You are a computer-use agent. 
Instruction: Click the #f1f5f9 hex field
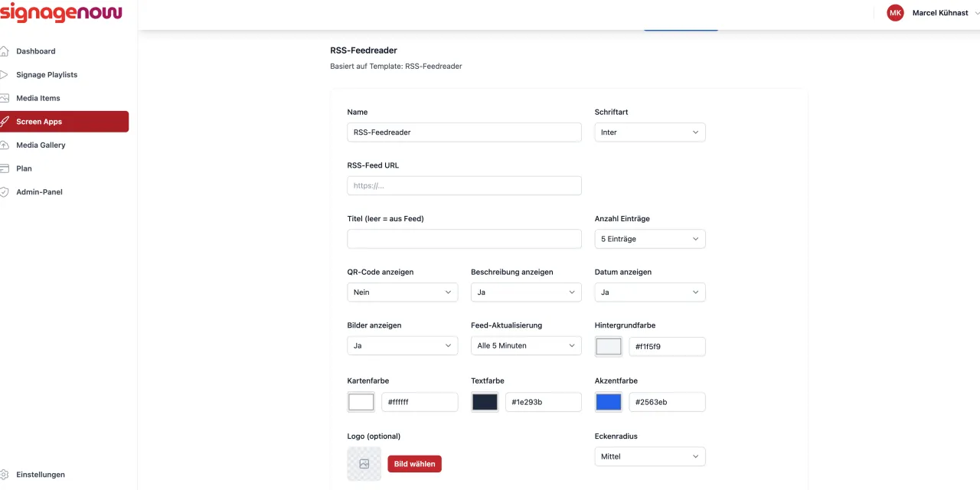[x=667, y=347]
